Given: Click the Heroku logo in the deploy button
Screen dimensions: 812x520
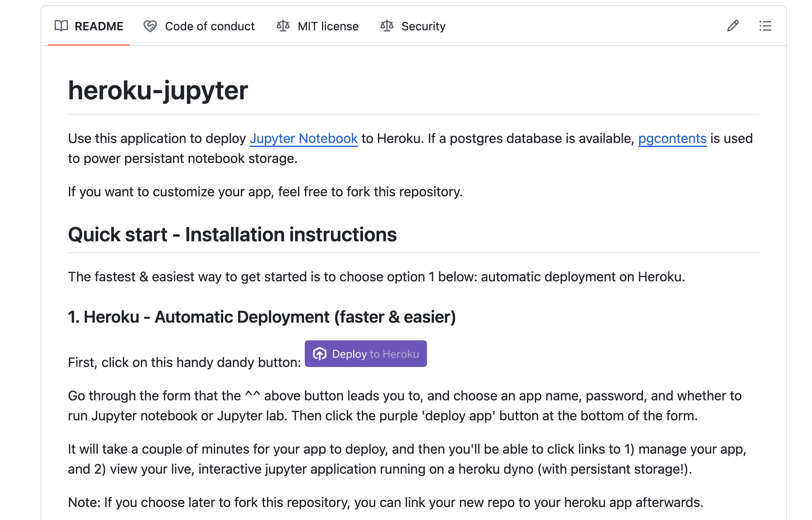Looking at the screenshot, I should [319, 354].
